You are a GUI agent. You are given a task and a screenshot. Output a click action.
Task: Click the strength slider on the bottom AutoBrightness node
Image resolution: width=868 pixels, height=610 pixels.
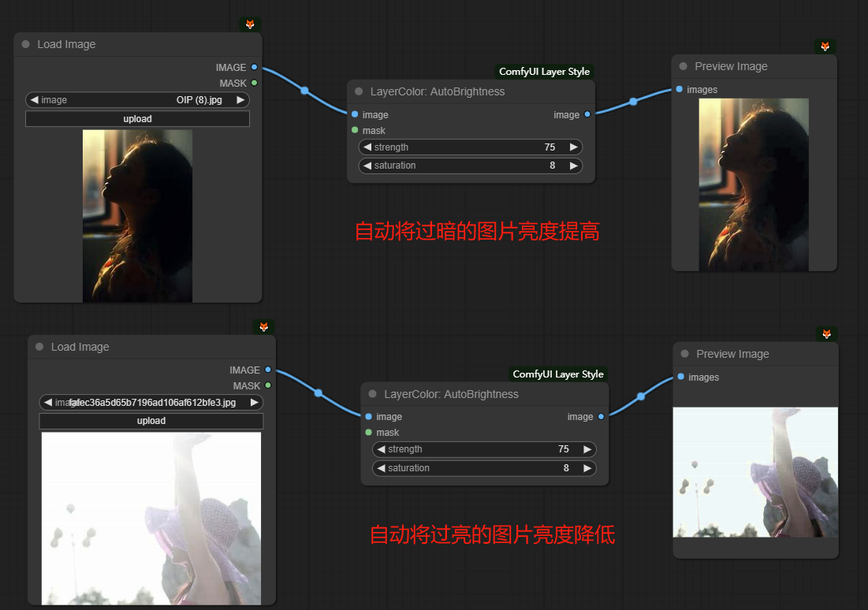tap(484, 449)
